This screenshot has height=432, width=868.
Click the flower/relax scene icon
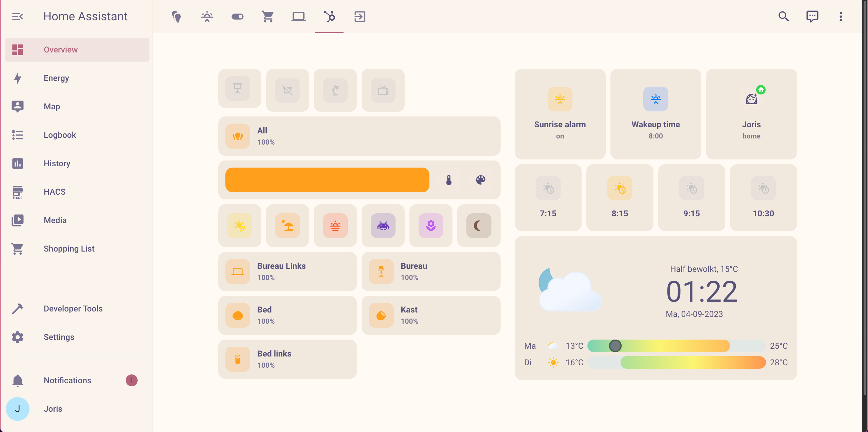[x=431, y=225]
